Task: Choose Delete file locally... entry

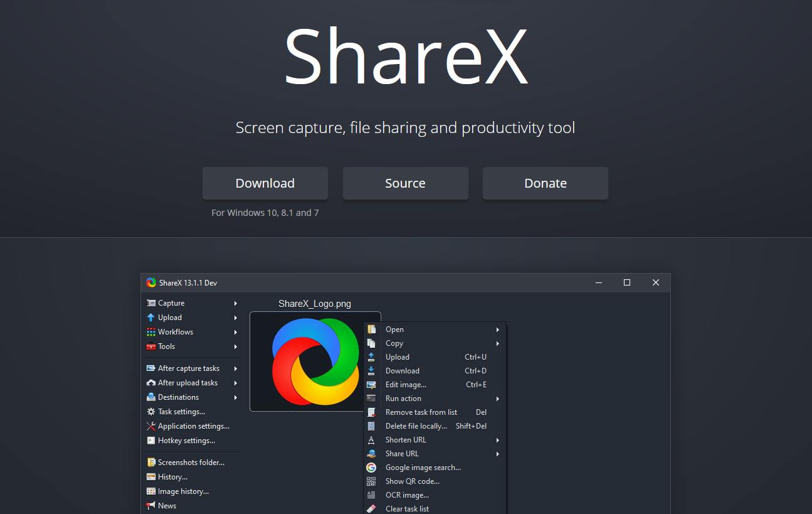Action: tap(435, 426)
